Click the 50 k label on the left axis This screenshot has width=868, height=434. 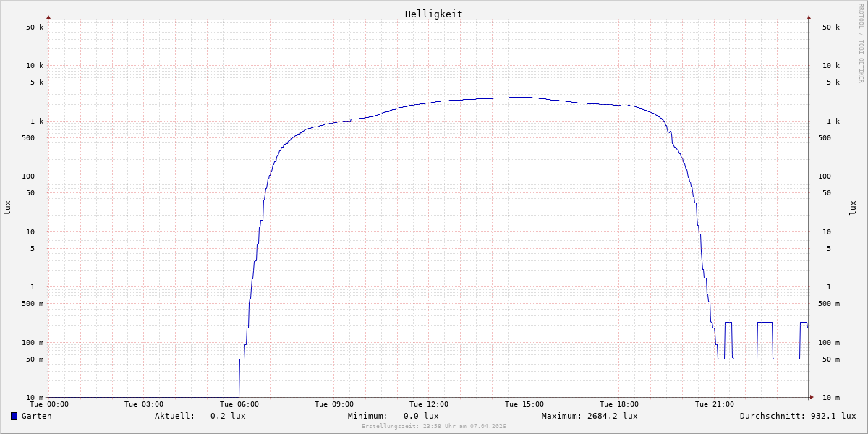click(35, 27)
